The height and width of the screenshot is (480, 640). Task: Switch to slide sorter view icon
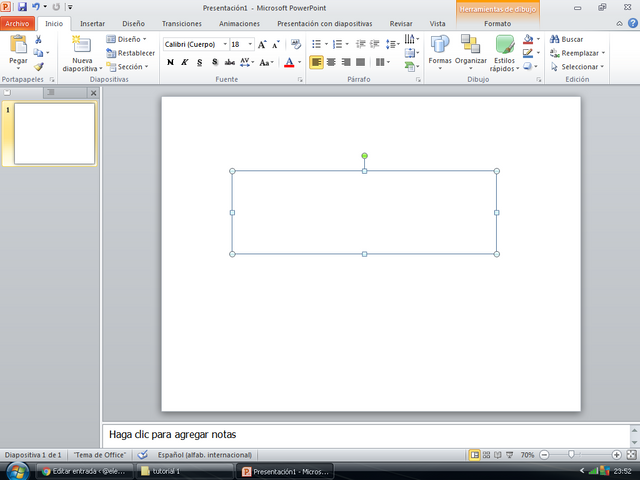(487, 455)
